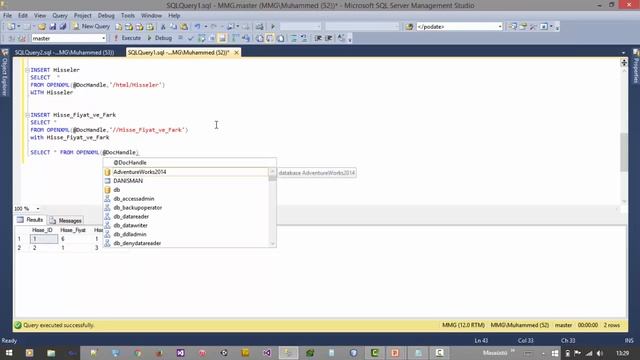Click the IntelliSense list scroll-down arrow
Screen dimensions: 640x360
[273, 244]
